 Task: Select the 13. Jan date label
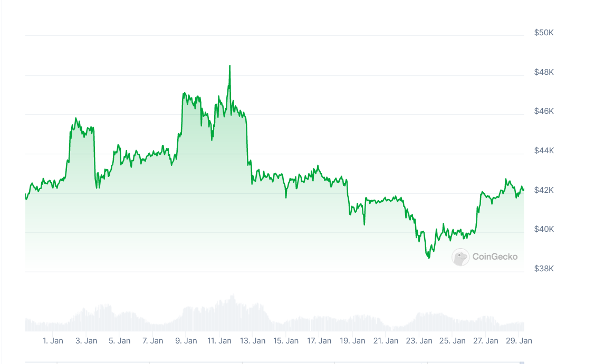tap(253, 341)
